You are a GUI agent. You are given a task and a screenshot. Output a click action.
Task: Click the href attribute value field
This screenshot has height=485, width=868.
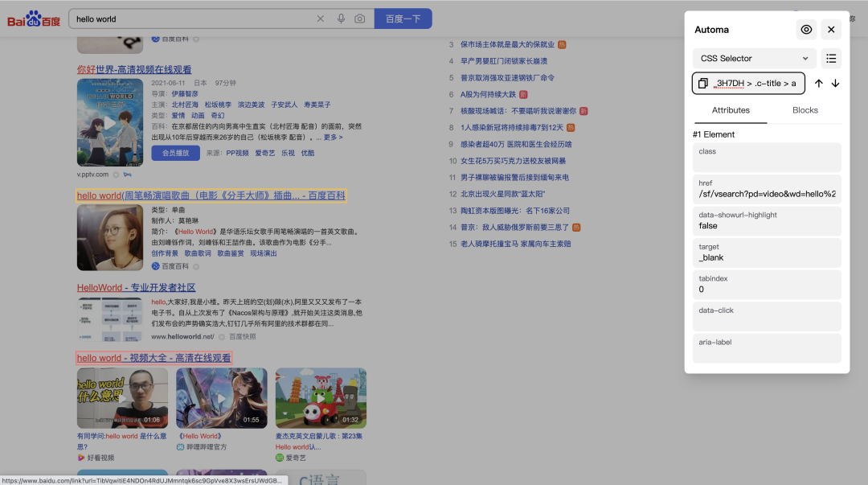pos(767,189)
